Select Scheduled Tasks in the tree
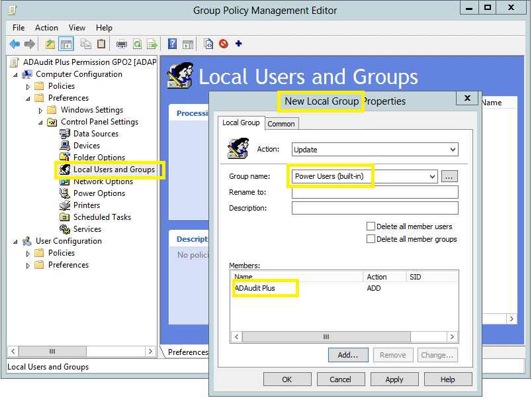 (101, 217)
